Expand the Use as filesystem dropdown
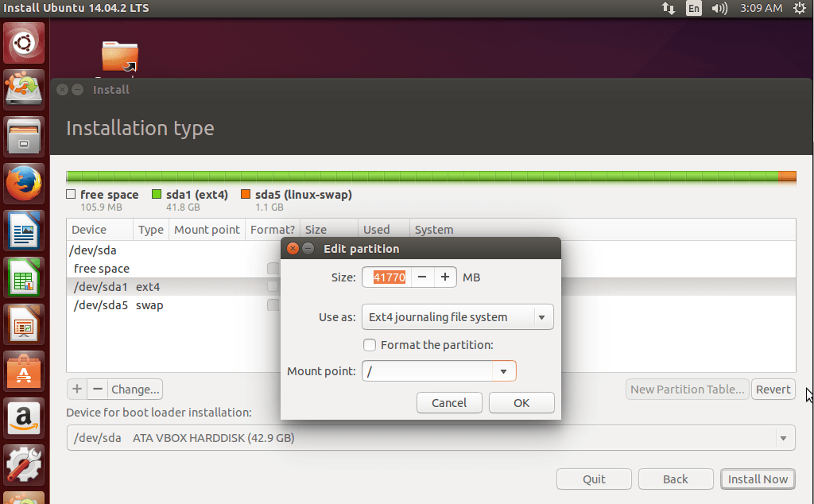This screenshot has height=504, width=814. 542,317
